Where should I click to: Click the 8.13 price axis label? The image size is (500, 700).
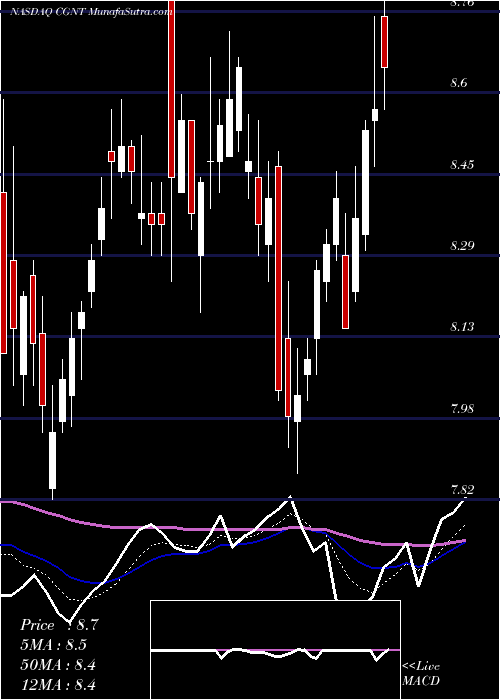click(462, 327)
